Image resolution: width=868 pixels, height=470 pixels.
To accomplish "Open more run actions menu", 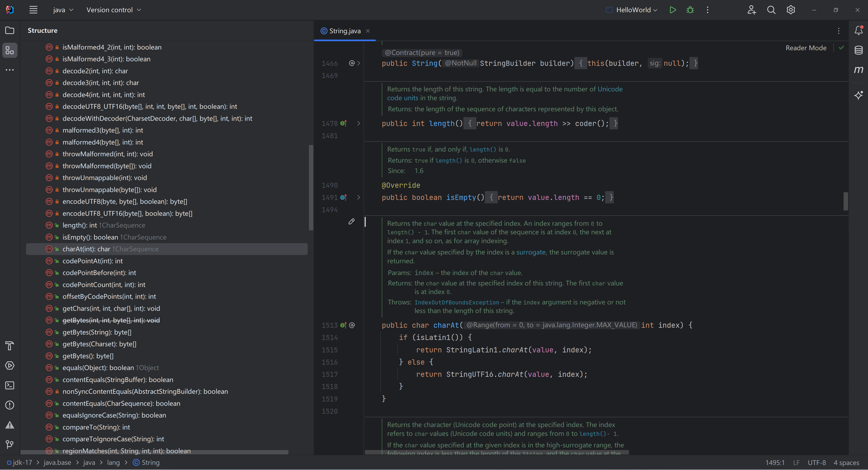I will point(708,10).
